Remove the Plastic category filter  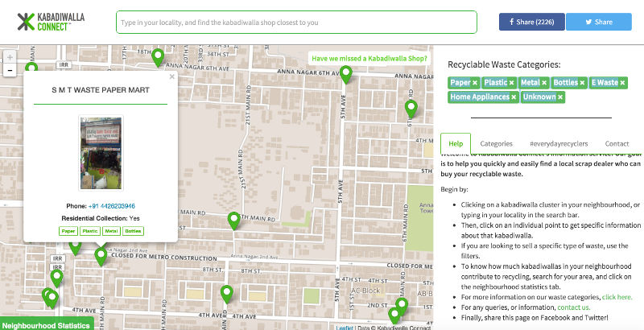pos(511,83)
